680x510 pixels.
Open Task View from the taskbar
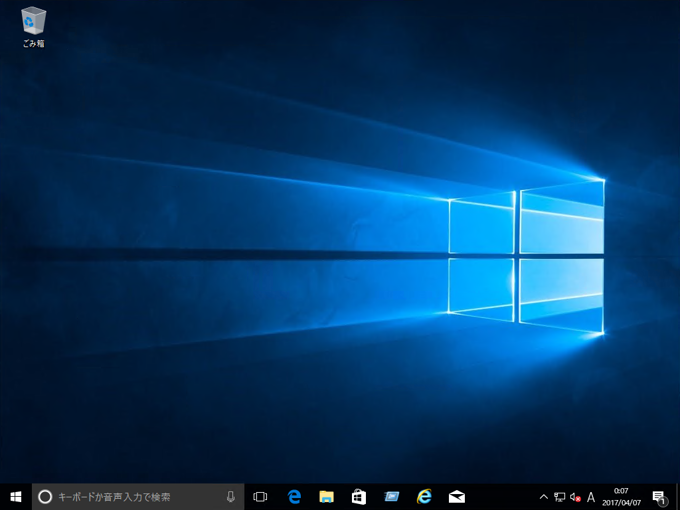coord(260,497)
